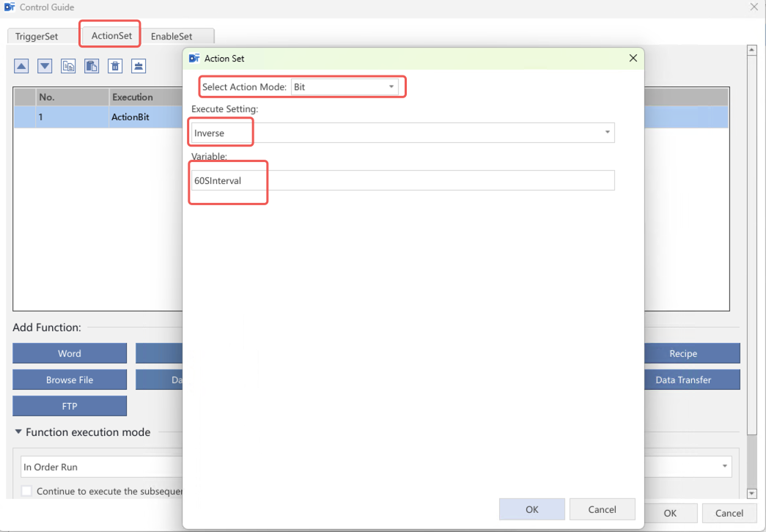Switch to the TriggerSet tab
The image size is (766, 532).
click(37, 36)
